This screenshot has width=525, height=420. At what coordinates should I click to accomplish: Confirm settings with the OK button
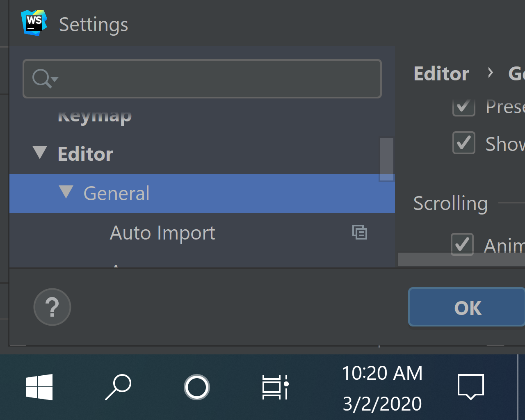point(467,307)
